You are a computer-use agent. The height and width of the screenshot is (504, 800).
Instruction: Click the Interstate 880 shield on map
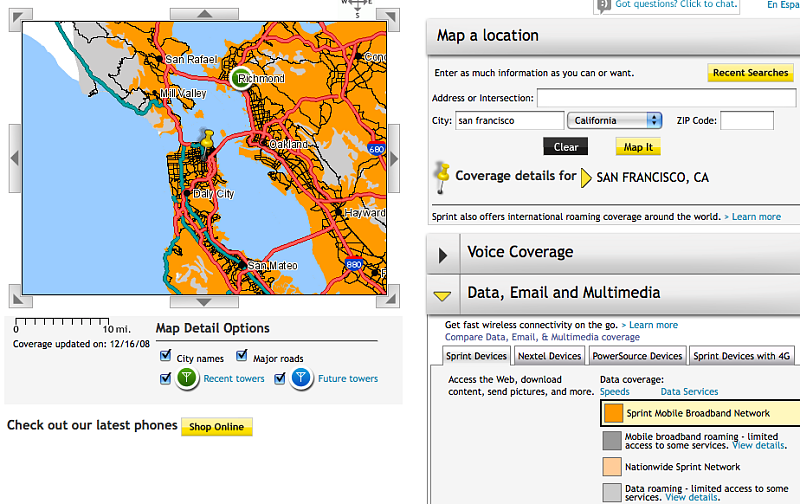pos(354,264)
